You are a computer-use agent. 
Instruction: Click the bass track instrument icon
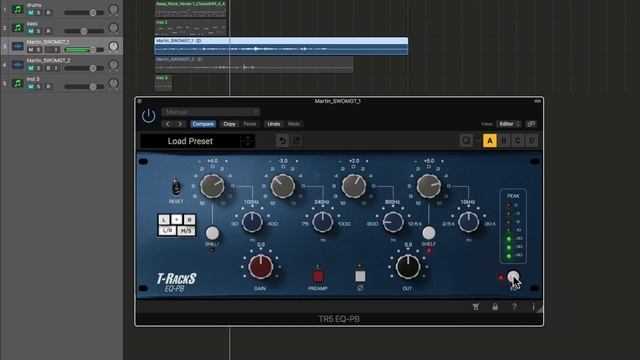tap(17, 28)
